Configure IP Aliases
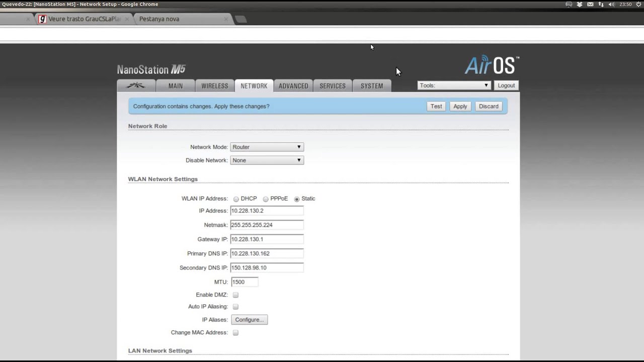 click(x=250, y=320)
